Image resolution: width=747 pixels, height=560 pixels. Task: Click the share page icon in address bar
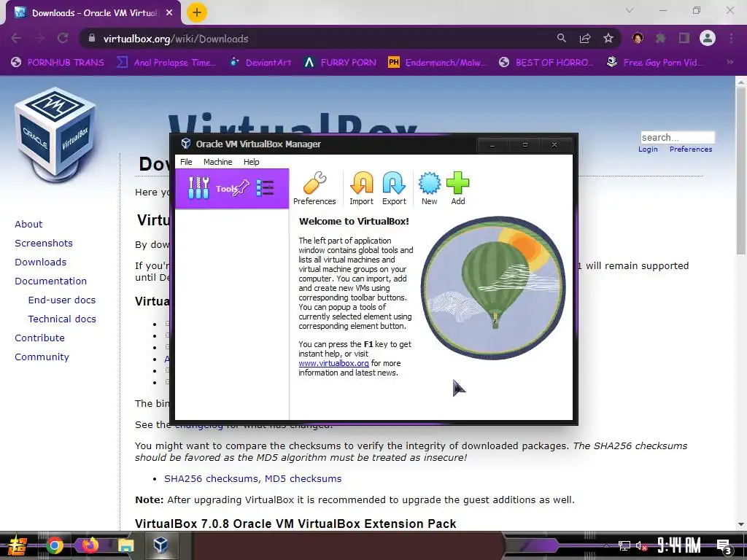point(585,39)
